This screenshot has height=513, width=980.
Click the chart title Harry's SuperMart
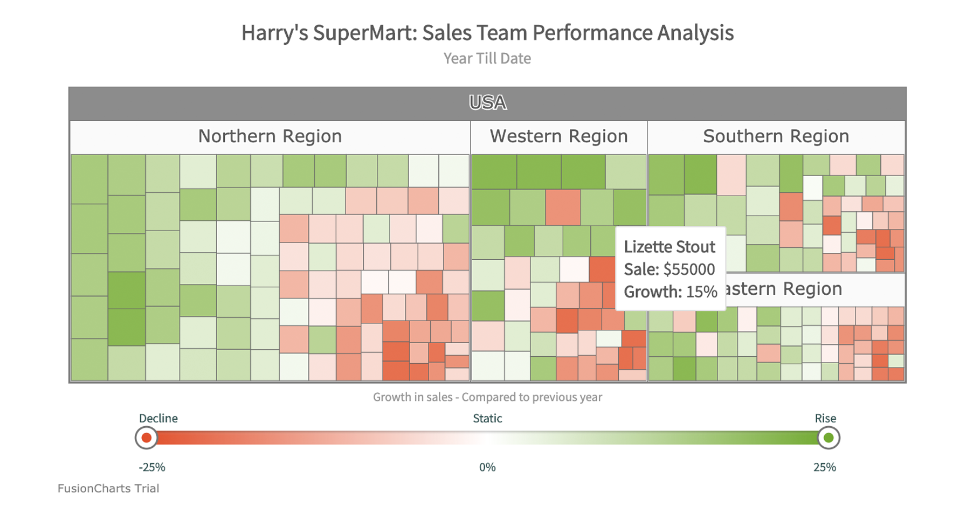pyautogui.click(x=487, y=33)
